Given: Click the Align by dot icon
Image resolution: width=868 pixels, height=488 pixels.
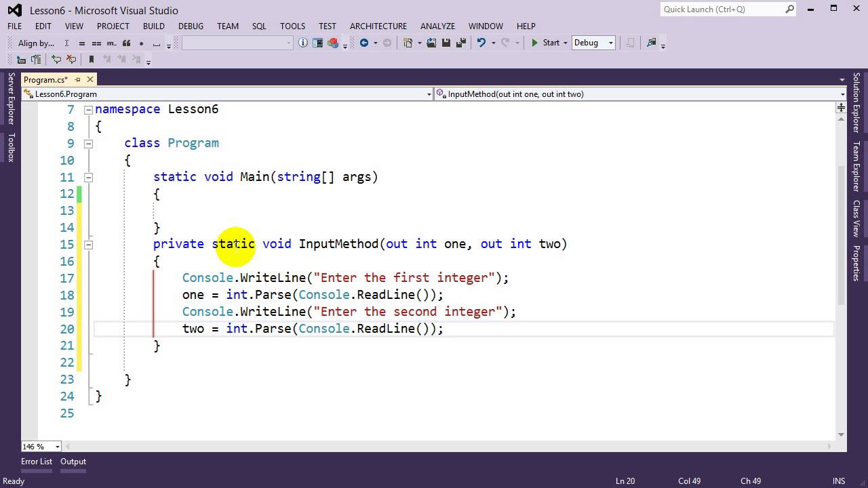Looking at the screenshot, I should pyautogui.click(x=141, y=43).
